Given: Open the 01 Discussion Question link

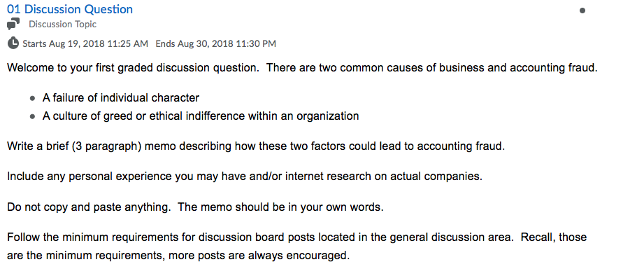Looking at the screenshot, I should coord(70,9).
